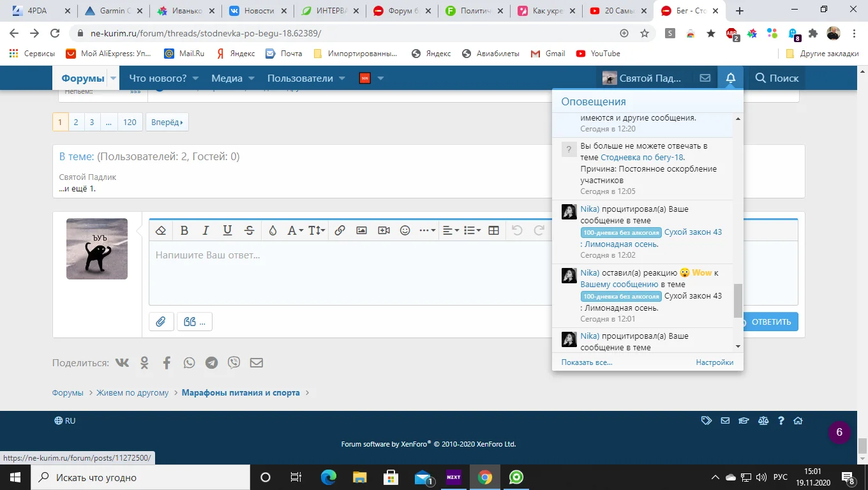Open the font size dropdown
Image resolution: width=868 pixels, height=490 pixels.
click(317, 230)
